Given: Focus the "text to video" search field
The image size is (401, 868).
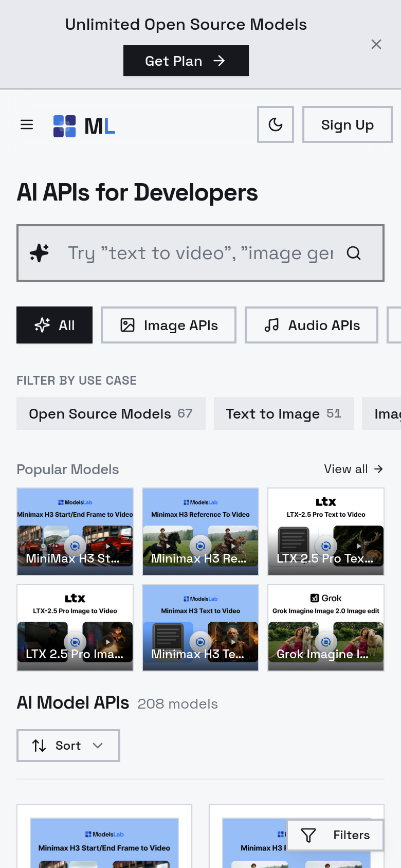Looking at the screenshot, I should pyautogui.click(x=200, y=253).
